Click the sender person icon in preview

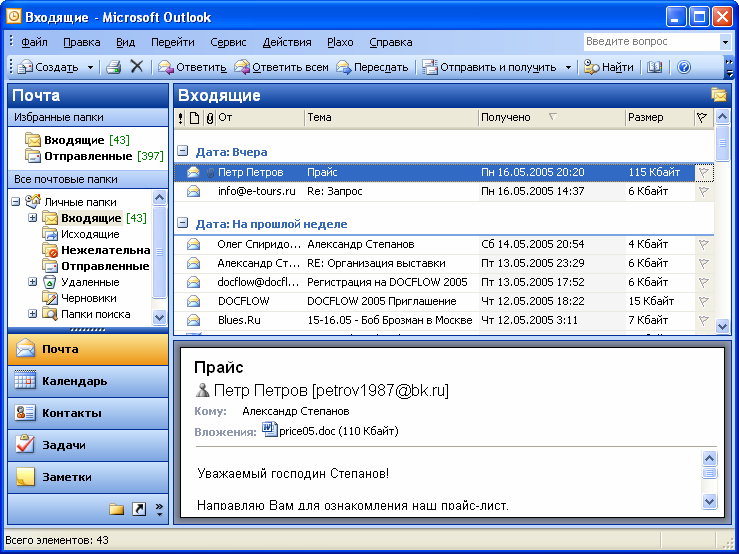pyautogui.click(x=202, y=390)
